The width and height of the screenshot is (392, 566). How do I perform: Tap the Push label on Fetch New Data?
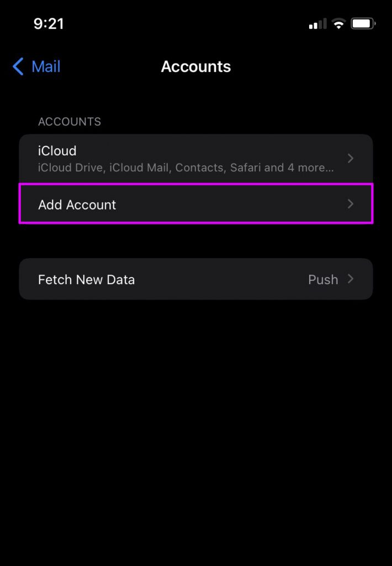point(324,279)
